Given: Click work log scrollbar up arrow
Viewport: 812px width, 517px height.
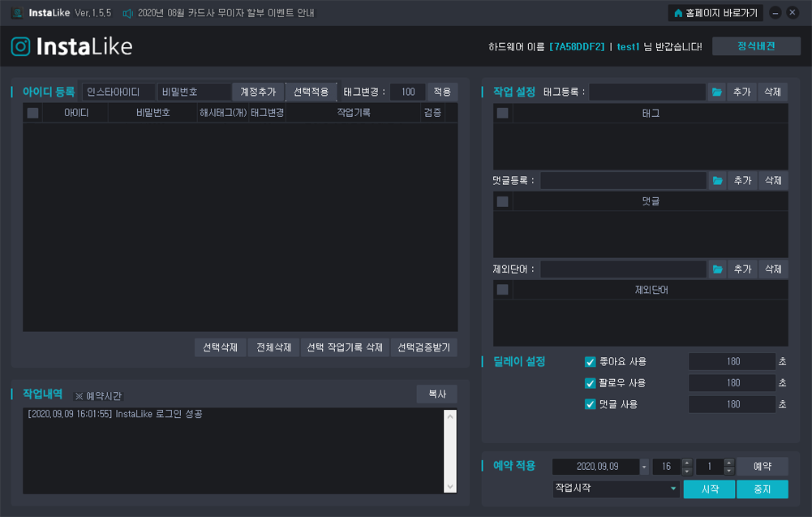Looking at the screenshot, I should pyautogui.click(x=450, y=416).
